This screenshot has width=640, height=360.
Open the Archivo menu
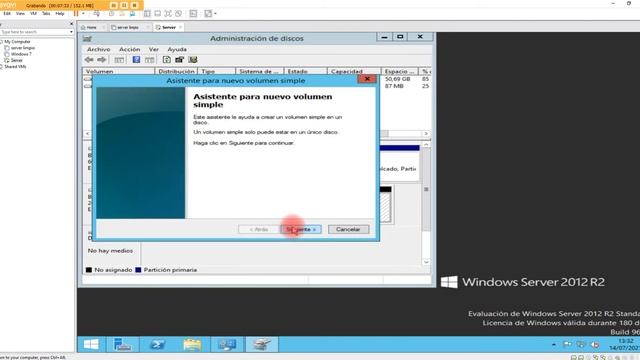tap(98, 49)
